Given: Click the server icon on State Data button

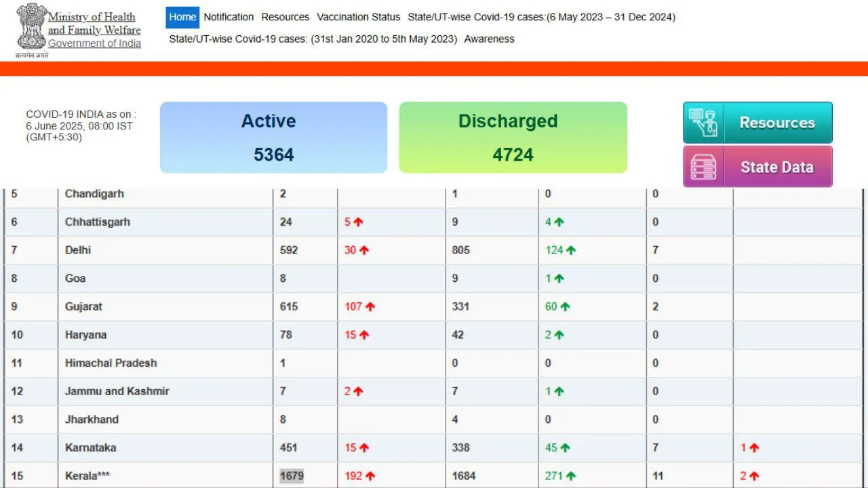Looking at the screenshot, I should click(x=703, y=167).
